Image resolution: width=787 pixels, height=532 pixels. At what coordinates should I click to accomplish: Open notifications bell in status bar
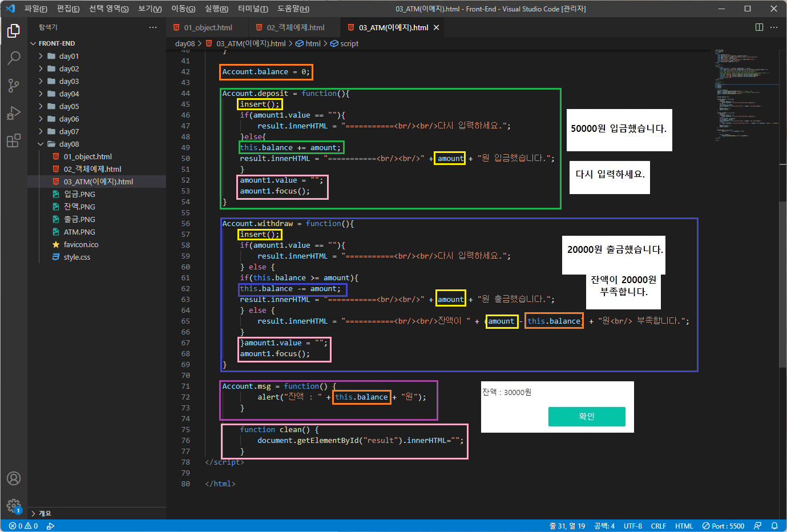[x=774, y=526]
